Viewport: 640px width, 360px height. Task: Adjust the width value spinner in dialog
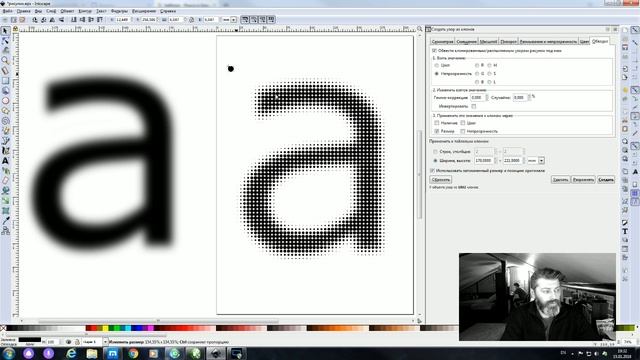click(496, 160)
